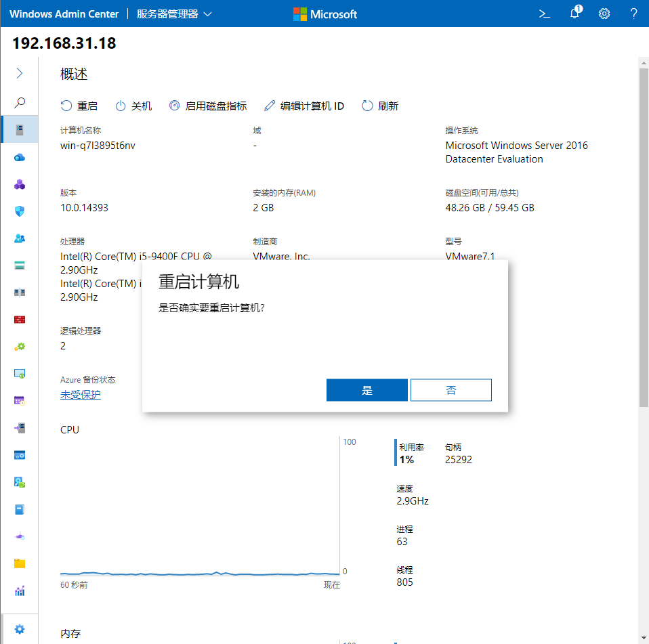The height and width of the screenshot is (644, 649).
Task: Click the manufacturer value VMware, Inc.
Action: (281, 257)
